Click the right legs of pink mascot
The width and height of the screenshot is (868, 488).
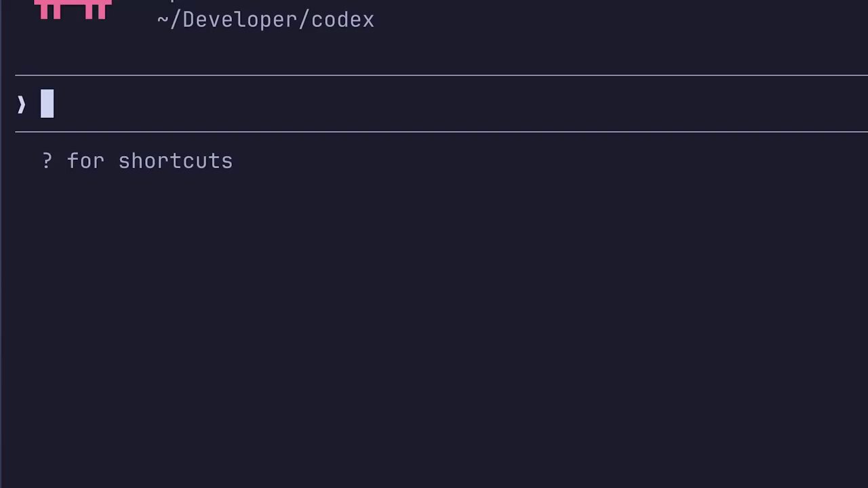tap(96, 11)
